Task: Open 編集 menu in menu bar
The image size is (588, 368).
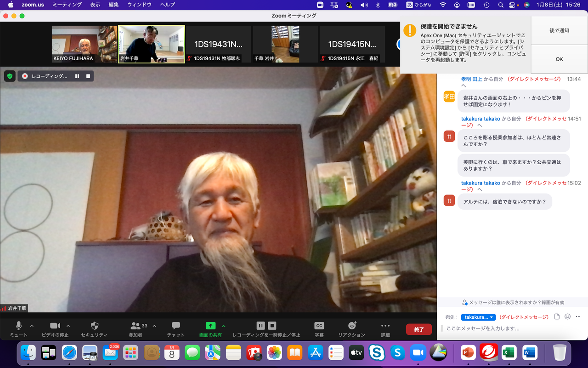Action: coord(113,5)
